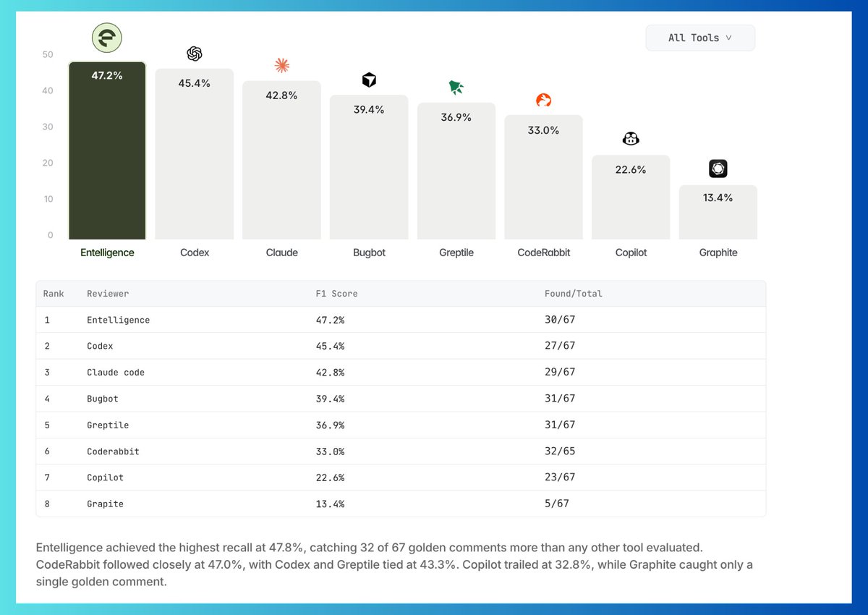This screenshot has height=615, width=868.
Task: Click the Grapite reviewer cell in table
Action: pyautogui.click(x=105, y=504)
